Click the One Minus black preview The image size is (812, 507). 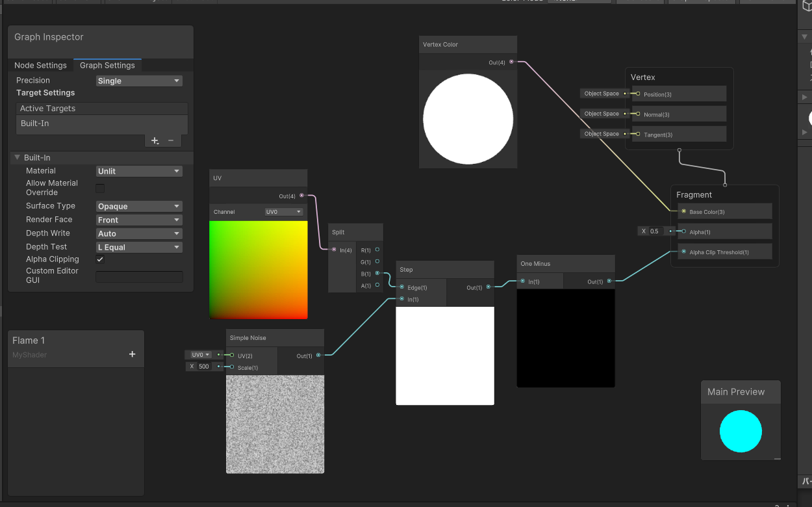click(x=566, y=338)
